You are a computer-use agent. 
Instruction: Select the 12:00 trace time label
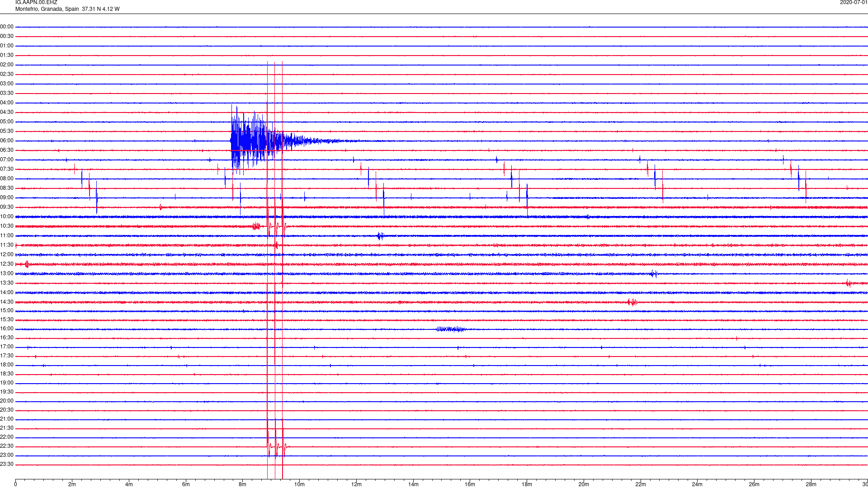click(7, 254)
